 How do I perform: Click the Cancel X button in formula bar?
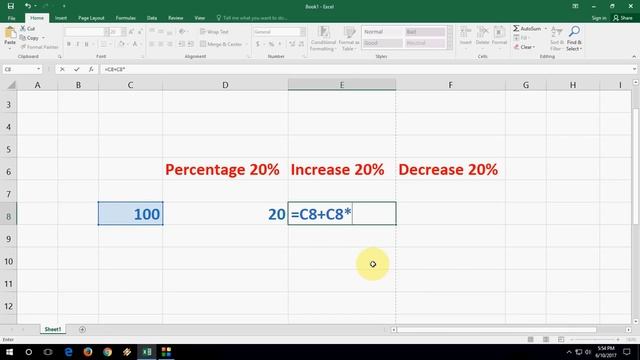[62, 69]
